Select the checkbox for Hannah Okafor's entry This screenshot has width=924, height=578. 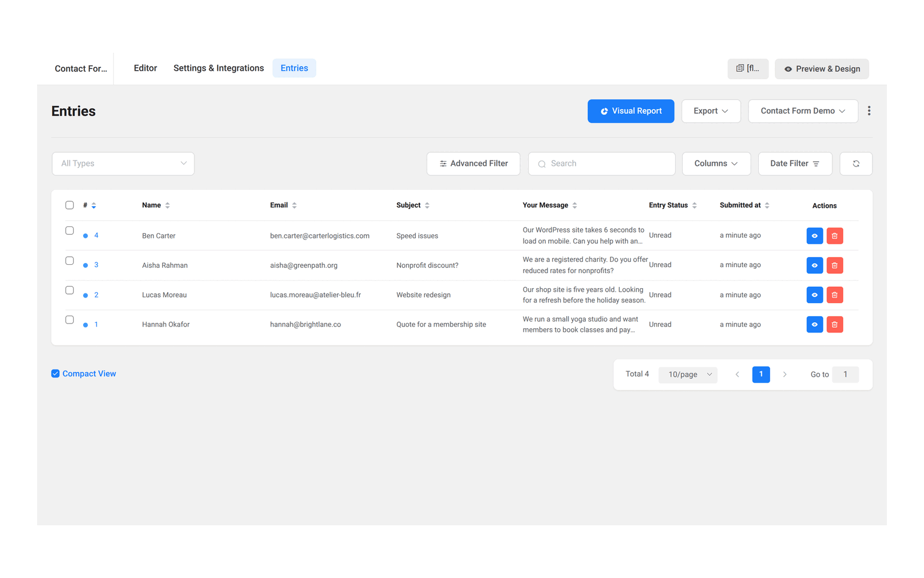pyautogui.click(x=69, y=320)
